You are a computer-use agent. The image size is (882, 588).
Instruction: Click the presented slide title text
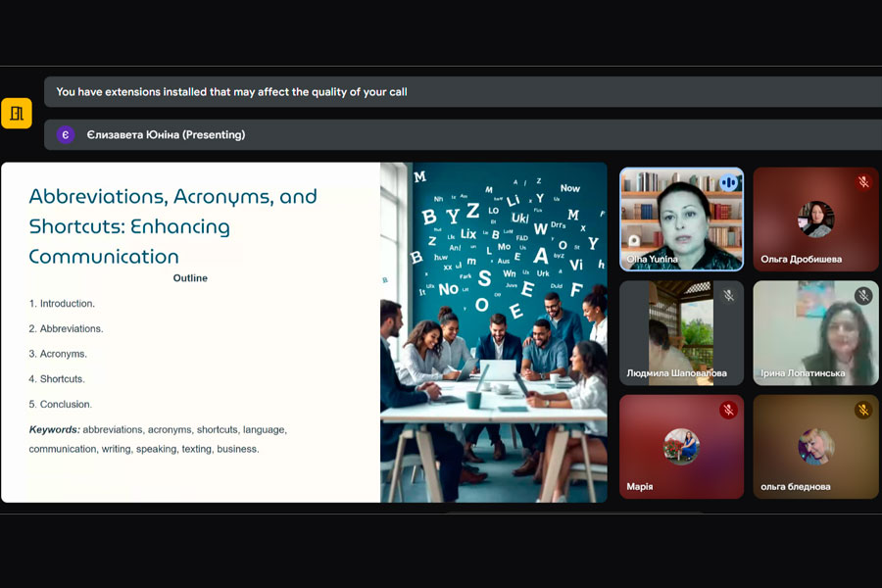coord(173,226)
